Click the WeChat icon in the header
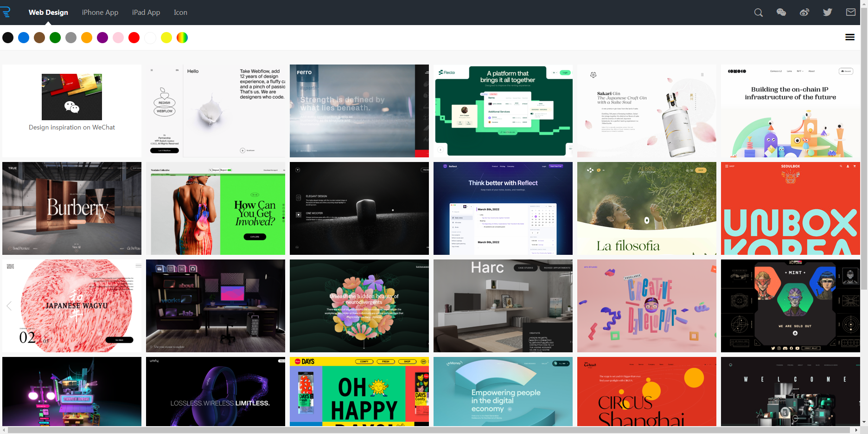868x434 pixels. pos(781,13)
